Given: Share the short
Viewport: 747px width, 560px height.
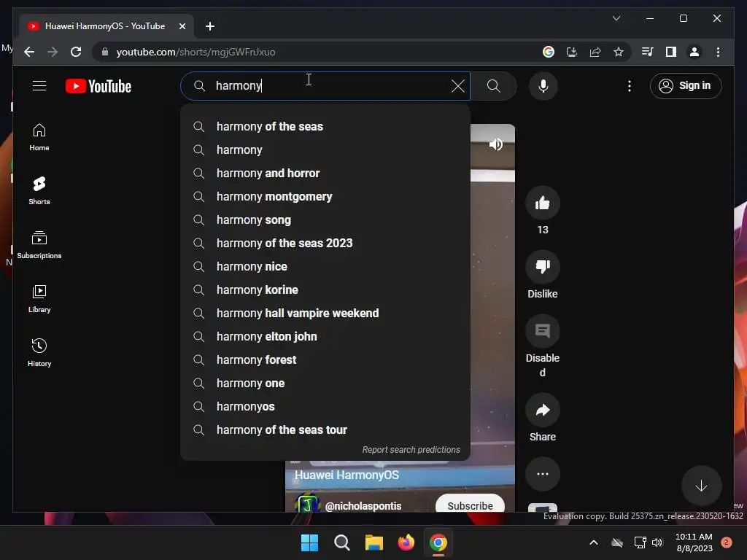Looking at the screenshot, I should (x=543, y=410).
